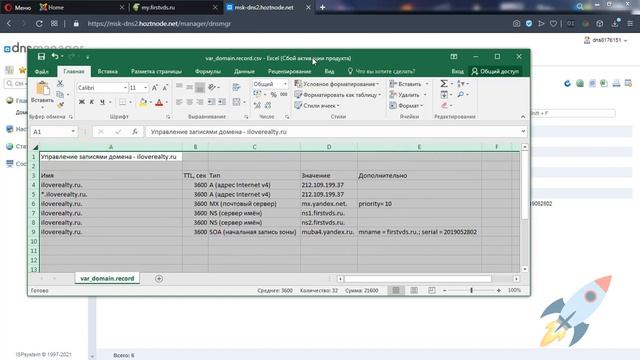Image resolution: width=640 pixels, height=360 pixels.
Task: Toggle italic formatting with the К button
Action: 92,102
